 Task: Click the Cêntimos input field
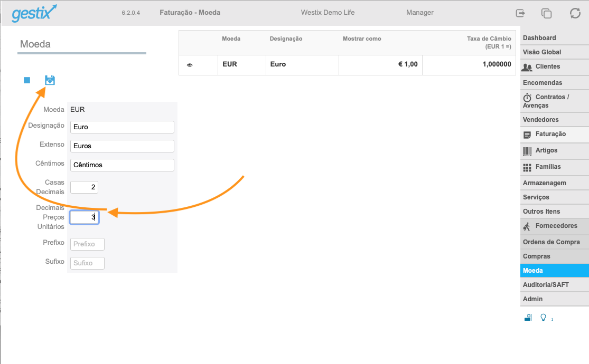[122, 165]
